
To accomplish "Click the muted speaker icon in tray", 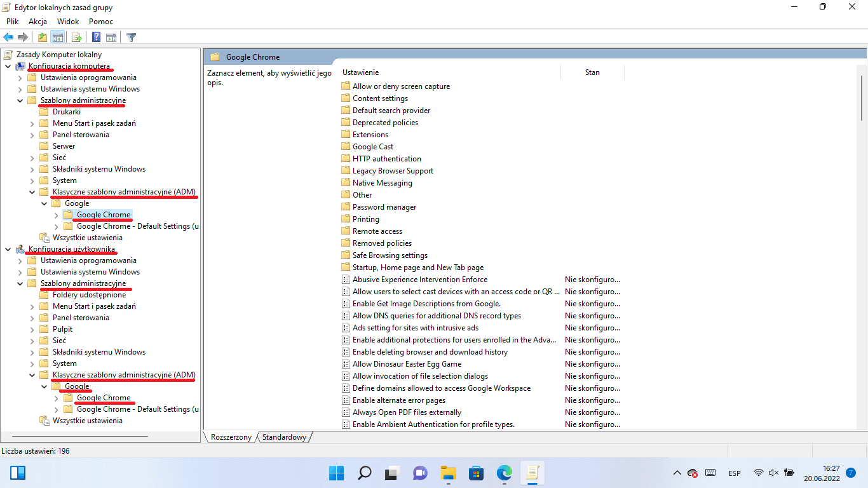I will [773, 473].
